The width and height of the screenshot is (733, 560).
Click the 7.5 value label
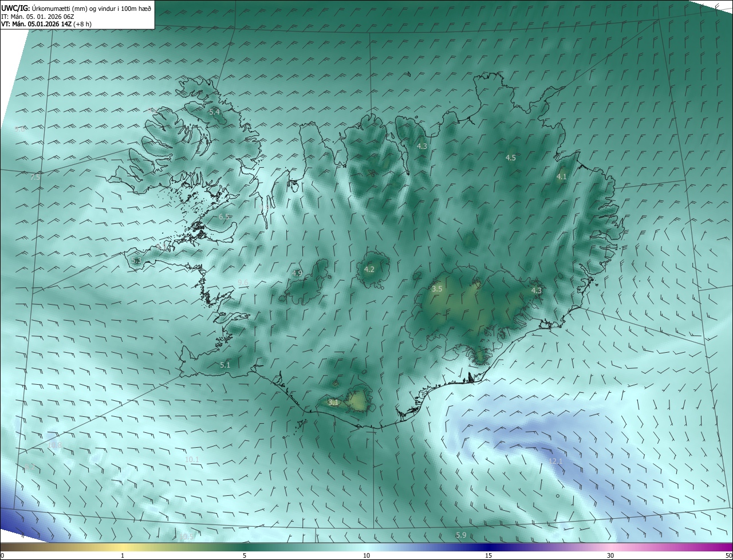(x=35, y=178)
